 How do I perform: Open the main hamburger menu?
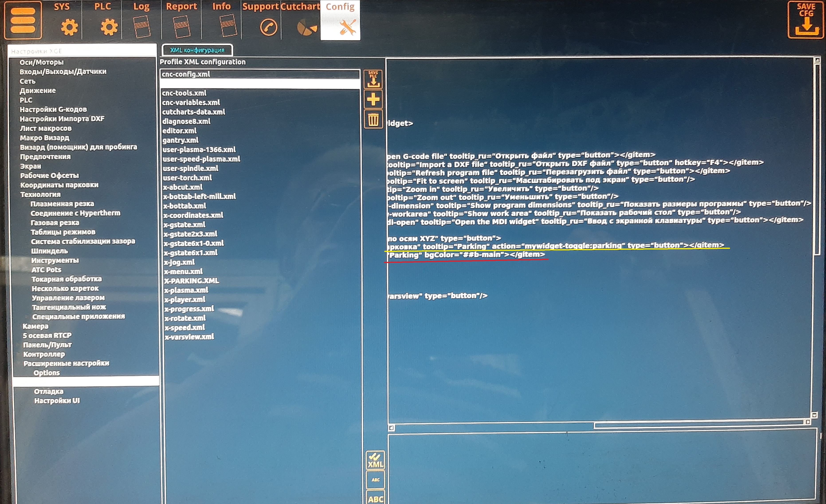click(x=23, y=20)
